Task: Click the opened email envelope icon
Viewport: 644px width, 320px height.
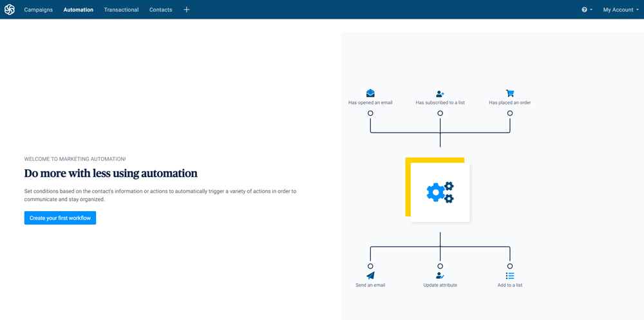Action: (x=370, y=93)
